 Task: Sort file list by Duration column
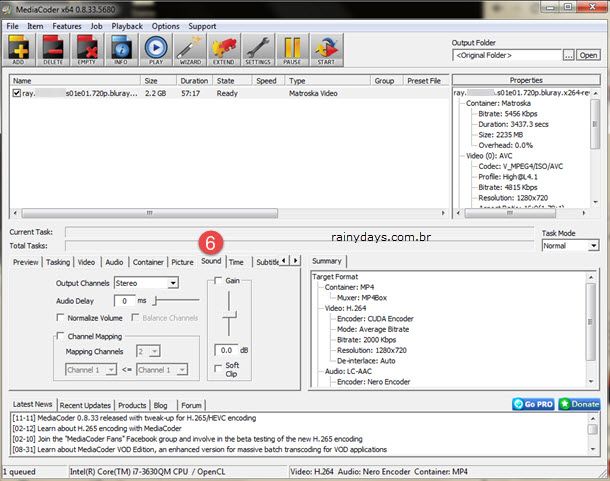[194, 81]
